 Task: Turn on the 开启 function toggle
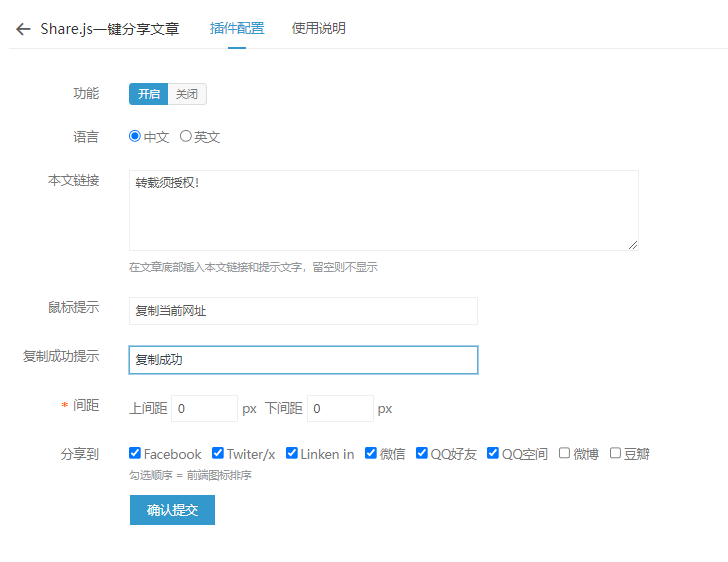[x=149, y=94]
